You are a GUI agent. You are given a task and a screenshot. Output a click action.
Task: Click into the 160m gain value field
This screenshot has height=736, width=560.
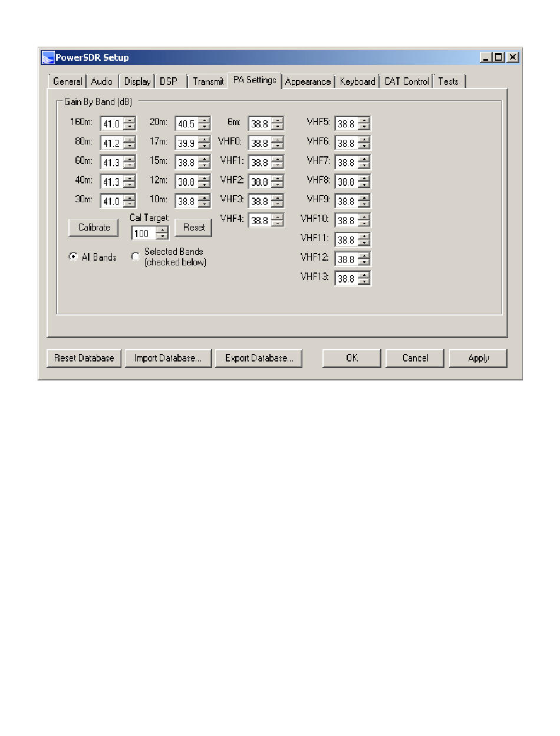click(x=113, y=124)
